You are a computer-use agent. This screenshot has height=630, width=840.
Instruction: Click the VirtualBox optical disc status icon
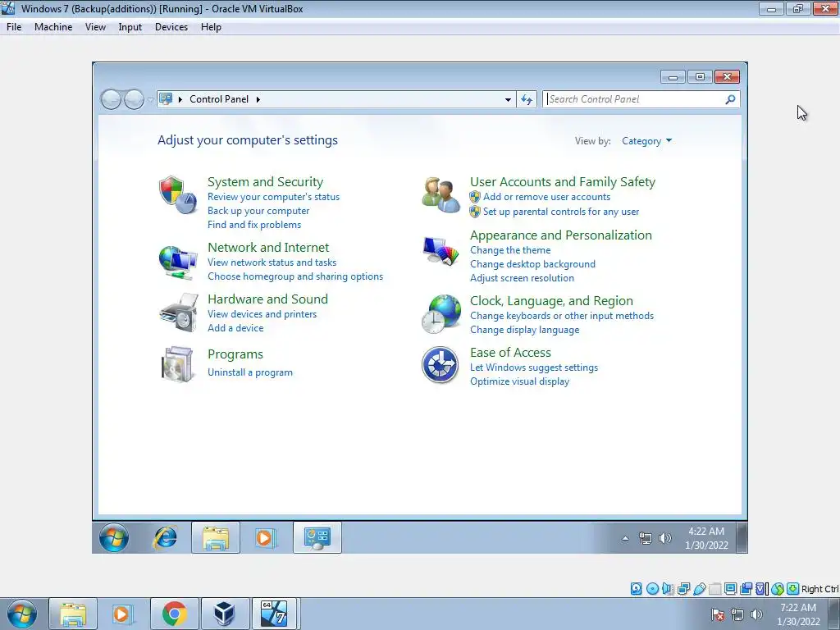(x=652, y=589)
